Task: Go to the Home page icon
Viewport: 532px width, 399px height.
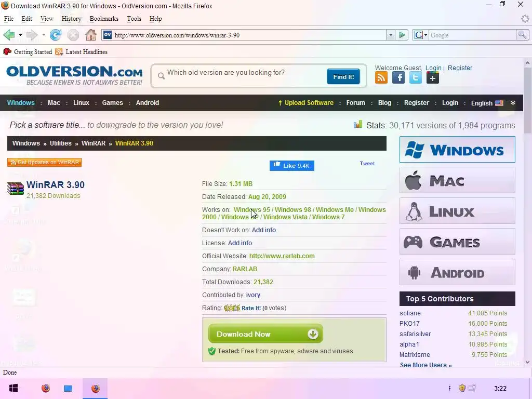Action: pyautogui.click(x=90, y=35)
